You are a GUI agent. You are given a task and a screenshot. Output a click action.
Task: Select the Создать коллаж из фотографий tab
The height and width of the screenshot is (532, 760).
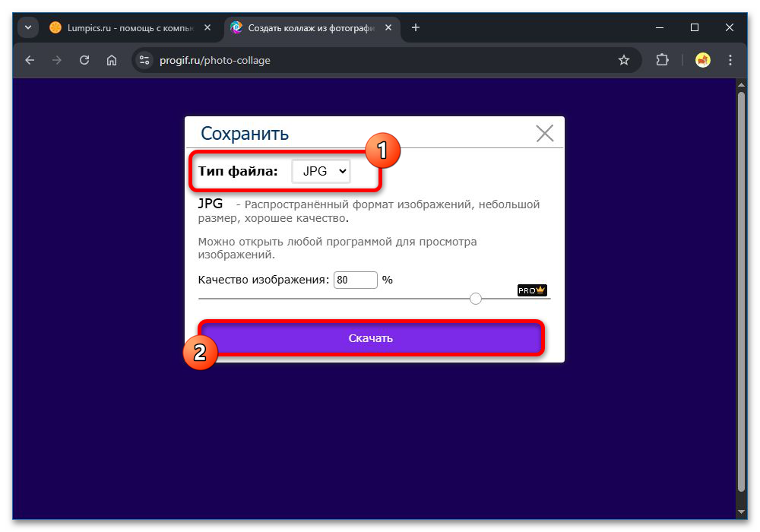304,27
